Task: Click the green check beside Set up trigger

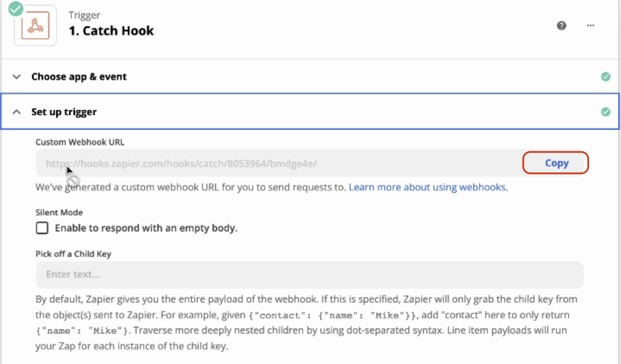Action: pos(605,112)
